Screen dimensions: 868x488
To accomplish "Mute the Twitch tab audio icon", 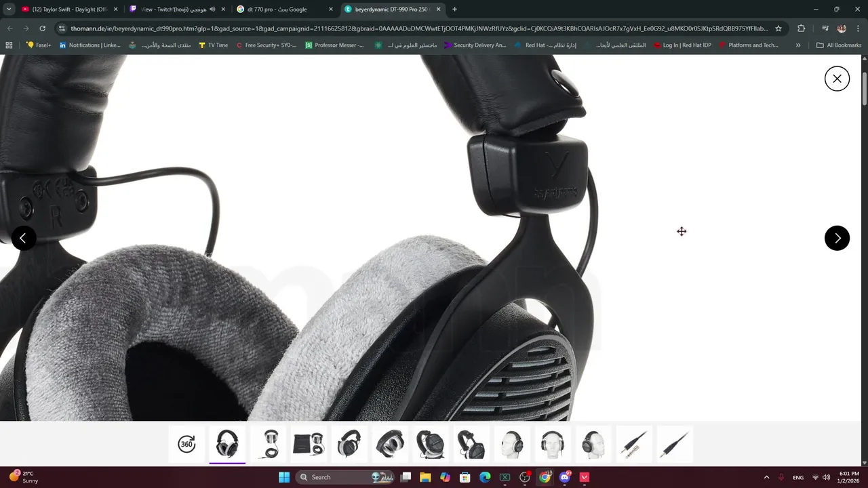I will (212, 9).
